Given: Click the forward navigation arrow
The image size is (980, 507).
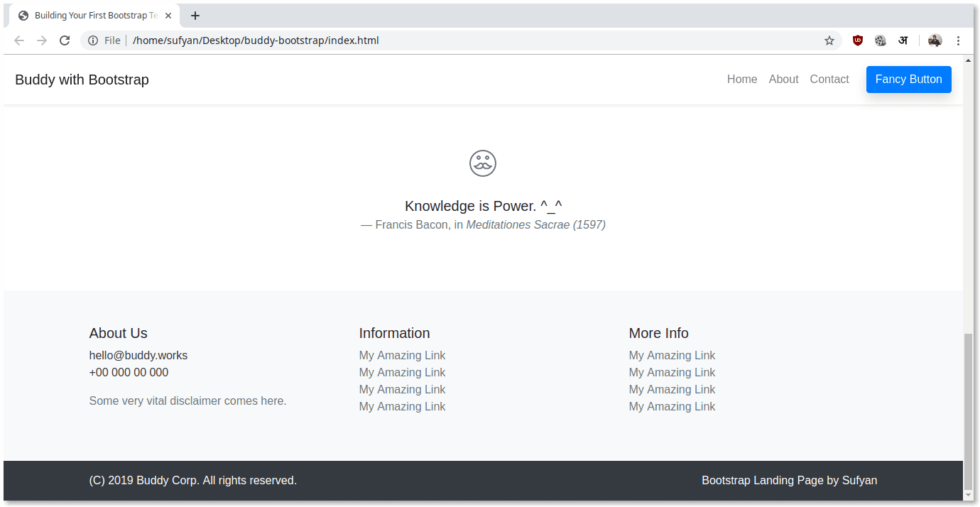Looking at the screenshot, I should (41, 40).
